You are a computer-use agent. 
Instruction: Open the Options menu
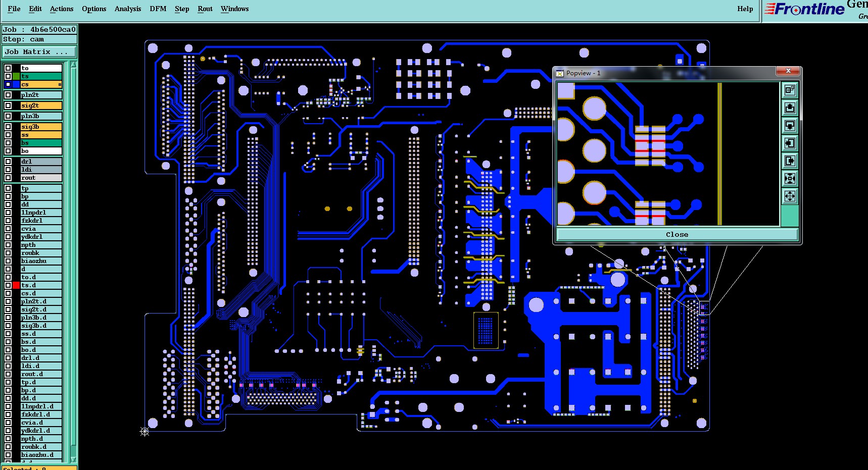click(x=94, y=9)
